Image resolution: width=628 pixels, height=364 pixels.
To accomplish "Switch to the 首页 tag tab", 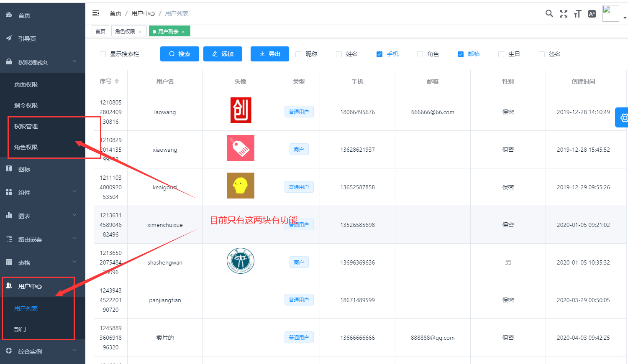I will (100, 31).
